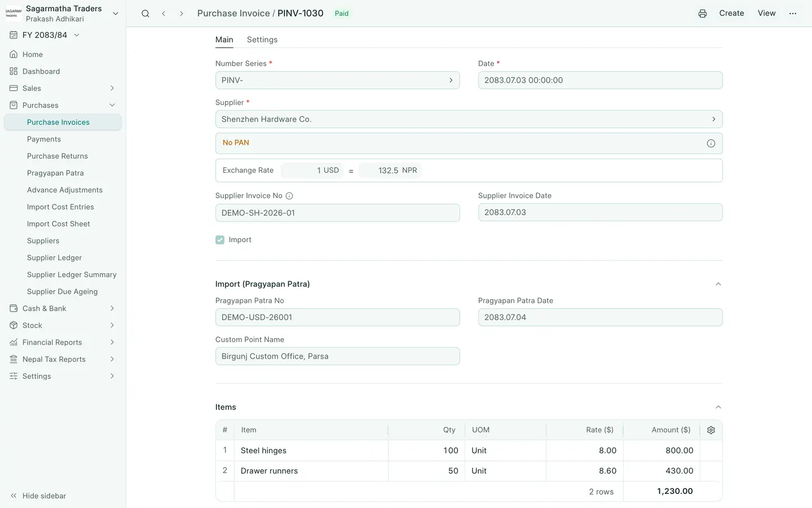Print the invoice using printer icon
Screen dimensions: 812x508
click(703, 14)
